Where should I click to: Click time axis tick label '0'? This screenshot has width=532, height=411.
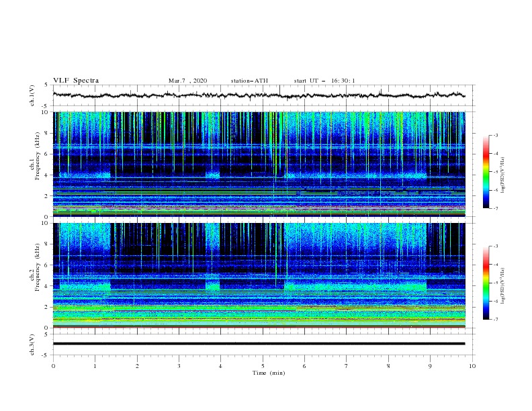point(53,366)
